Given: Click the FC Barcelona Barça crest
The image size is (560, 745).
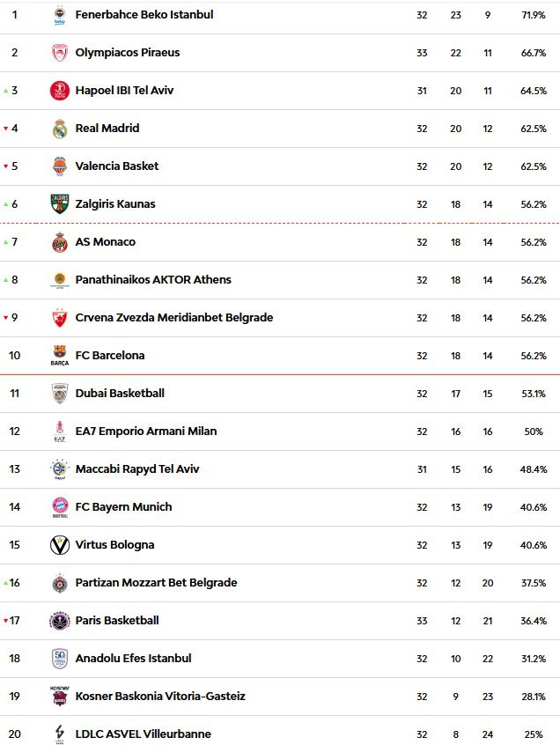Looking at the screenshot, I should pyautogui.click(x=59, y=355).
